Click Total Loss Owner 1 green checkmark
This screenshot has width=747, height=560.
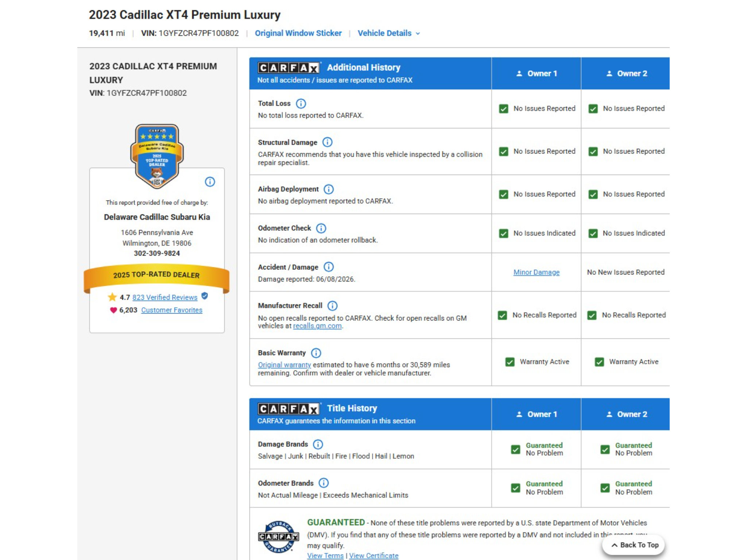tap(504, 109)
